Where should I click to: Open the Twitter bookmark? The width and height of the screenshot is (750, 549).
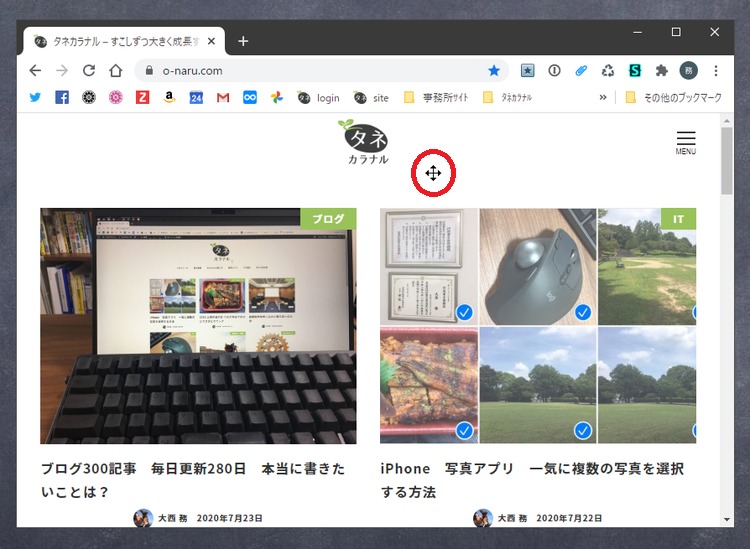pos(35,98)
